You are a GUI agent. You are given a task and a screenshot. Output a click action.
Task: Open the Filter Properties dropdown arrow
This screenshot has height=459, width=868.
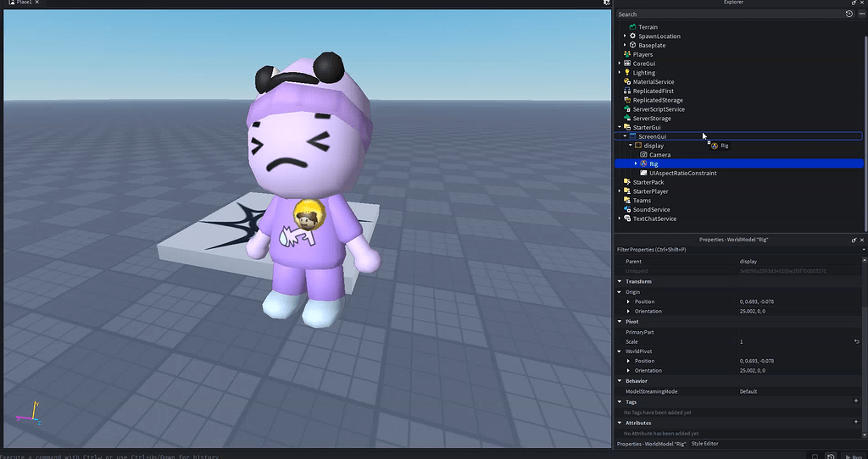(x=863, y=250)
